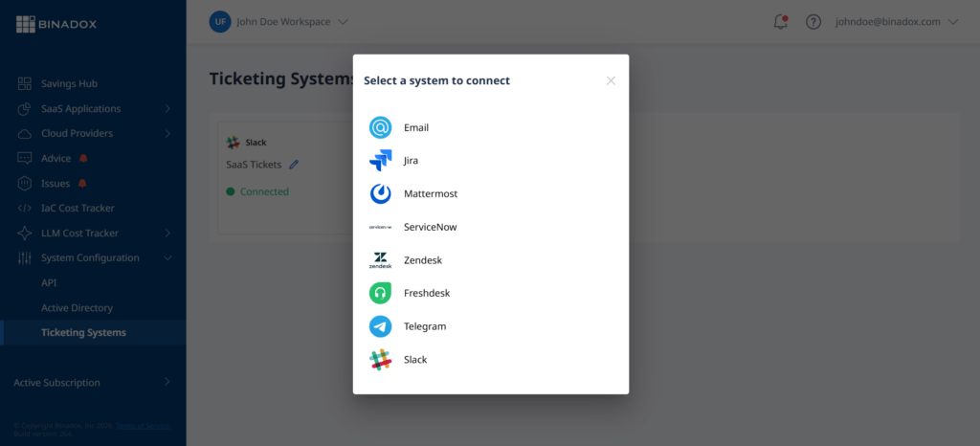The width and height of the screenshot is (980, 446).
Task: Edit SaaS Tickets name pencil icon
Action: pyautogui.click(x=294, y=165)
